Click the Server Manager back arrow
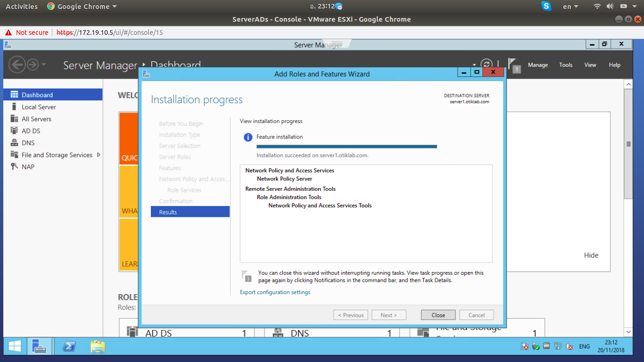Viewport: 644px width, 362px height. (x=17, y=65)
